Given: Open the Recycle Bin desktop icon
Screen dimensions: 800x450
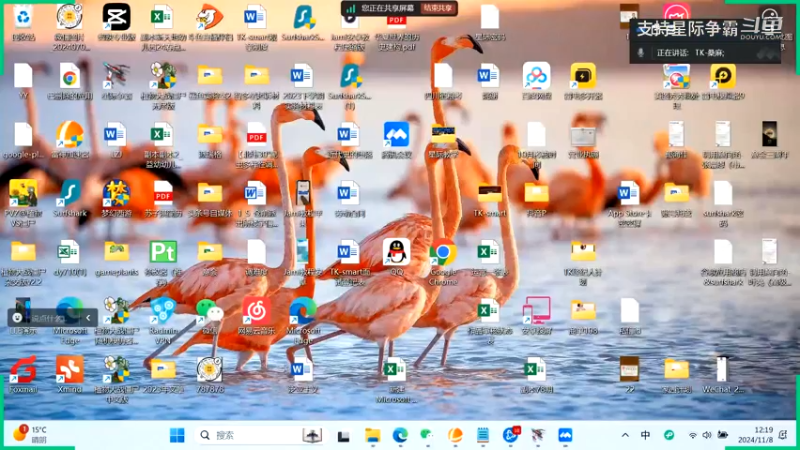Looking at the screenshot, I should click(23, 18).
